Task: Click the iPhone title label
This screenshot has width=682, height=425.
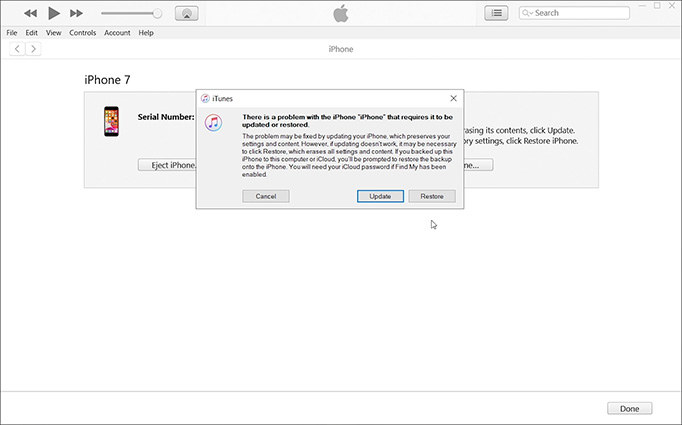Action: [341, 49]
